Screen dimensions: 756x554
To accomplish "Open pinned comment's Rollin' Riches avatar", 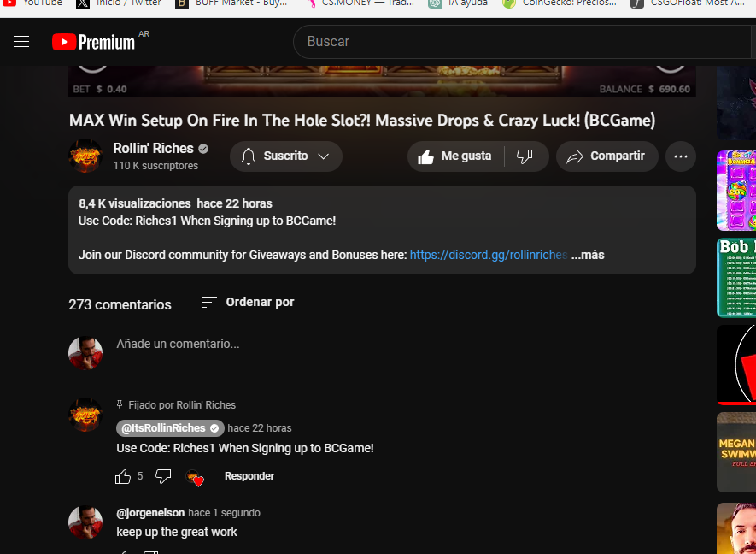I will (x=85, y=415).
